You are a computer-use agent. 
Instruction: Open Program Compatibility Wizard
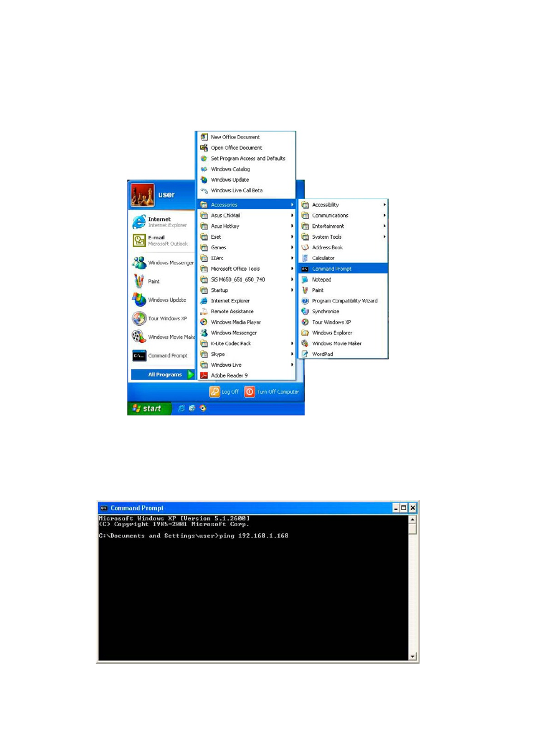343,301
